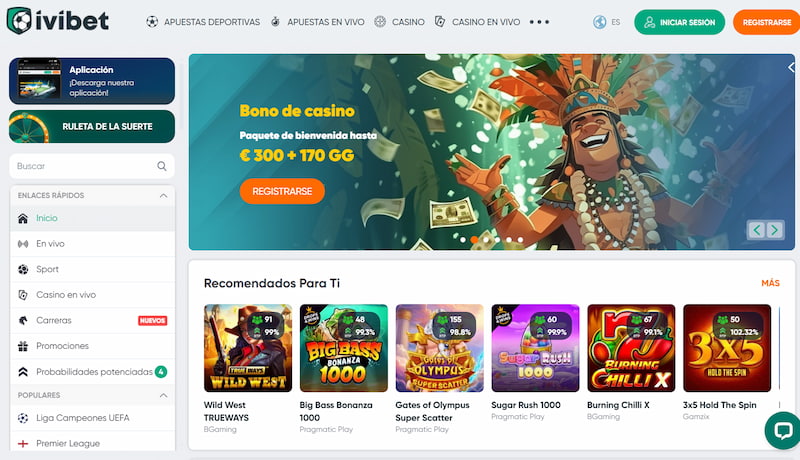Open Casino en Vivo in the top navigation
The image size is (800, 460).
[477, 22]
